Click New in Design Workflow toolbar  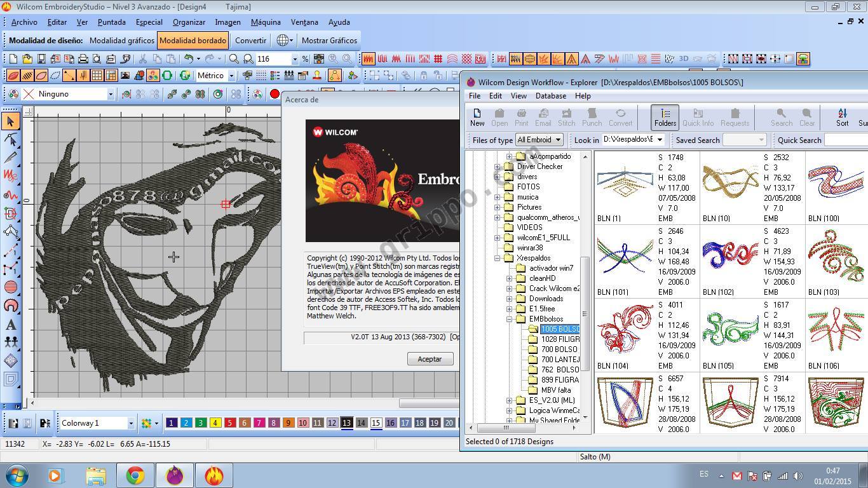[x=477, y=117]
